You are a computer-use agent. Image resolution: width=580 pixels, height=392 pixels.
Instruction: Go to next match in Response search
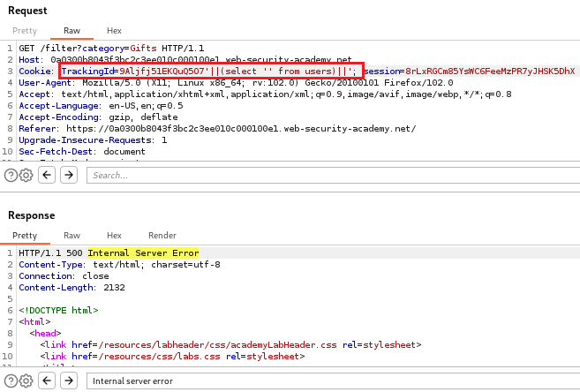(x=69, y=381)
